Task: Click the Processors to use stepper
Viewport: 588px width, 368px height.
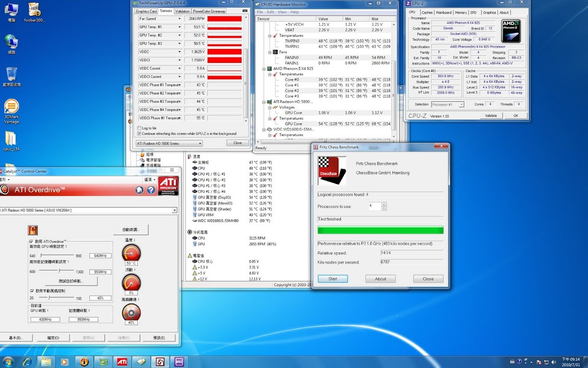Action: click(x=384, y=206)
